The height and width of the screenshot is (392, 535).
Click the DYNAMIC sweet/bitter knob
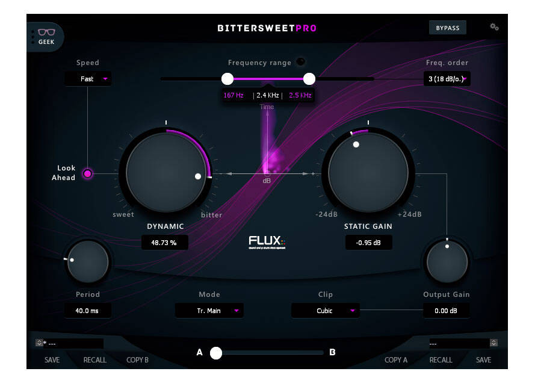(x=166, y=173)
